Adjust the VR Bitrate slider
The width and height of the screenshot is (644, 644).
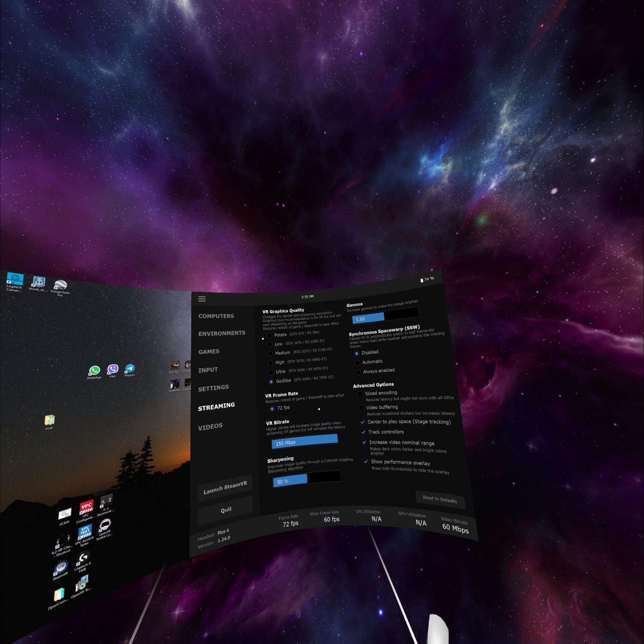tap(305, 441)
